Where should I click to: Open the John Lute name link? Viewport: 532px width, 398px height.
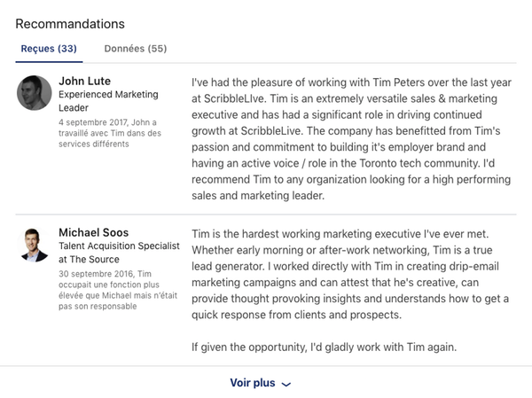[83, 81]
